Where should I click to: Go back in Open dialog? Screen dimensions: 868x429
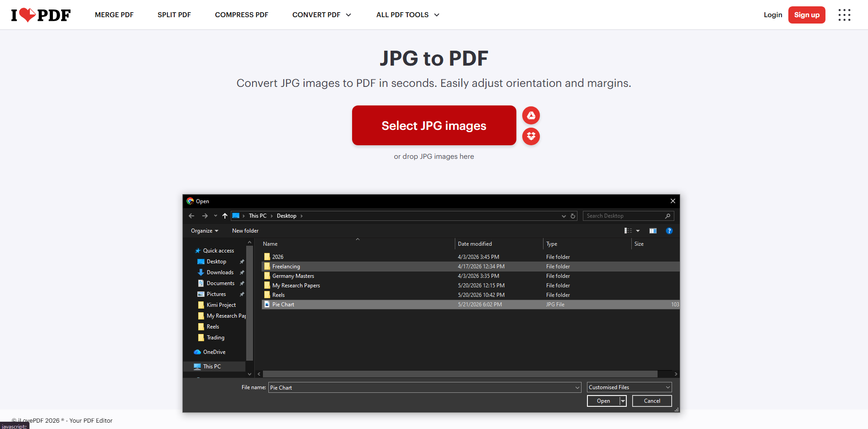click(x=191, y=216)
